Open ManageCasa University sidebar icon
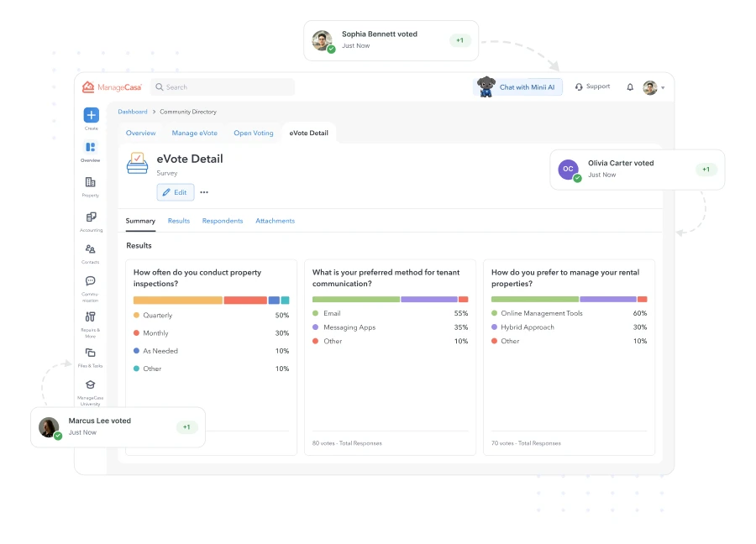This screenshot has width=756, height=544. click(x=90, y=384)
